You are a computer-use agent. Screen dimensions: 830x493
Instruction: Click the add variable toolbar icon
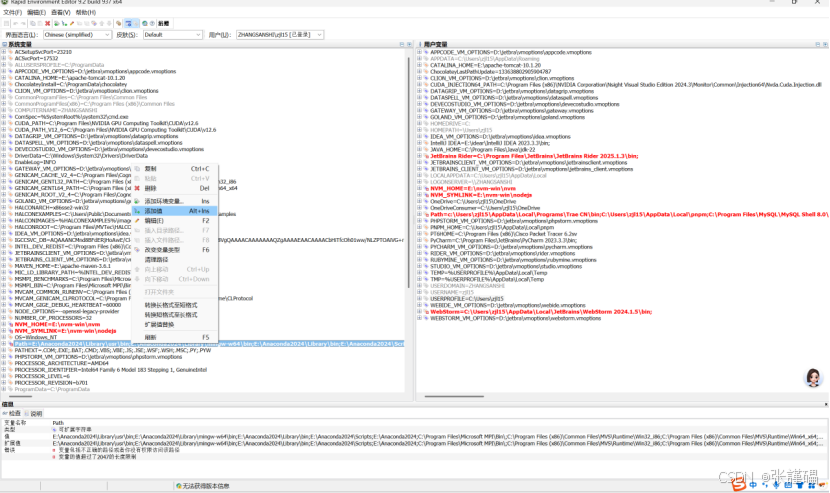[57, 23]
